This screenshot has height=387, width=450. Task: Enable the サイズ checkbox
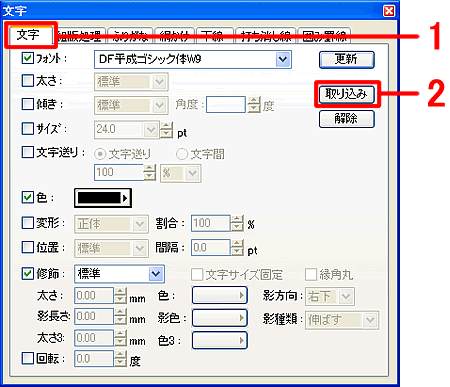coord(27,128)
